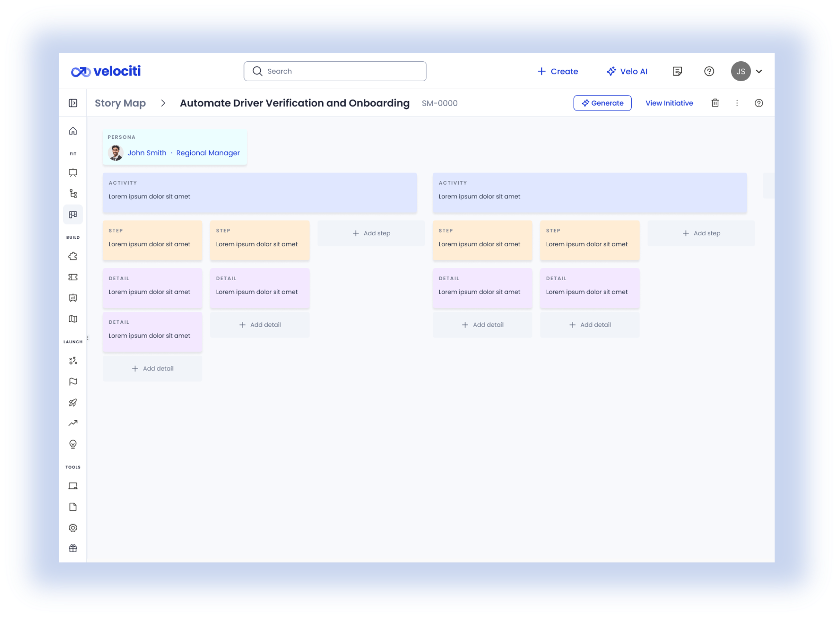Open the gift icon at the sidebar bottom
Image resolution: width=840 pixels, height=621 pixels.
tap(73, 548)
